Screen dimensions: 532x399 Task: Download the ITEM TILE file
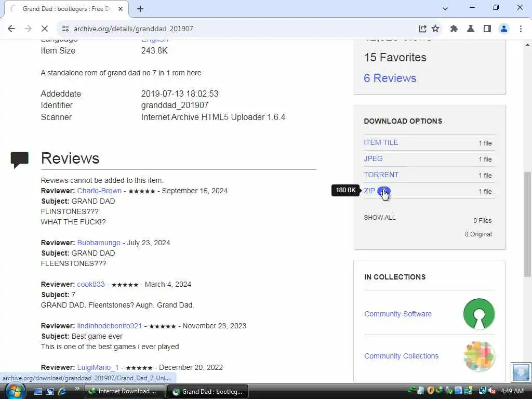point(381,142)
